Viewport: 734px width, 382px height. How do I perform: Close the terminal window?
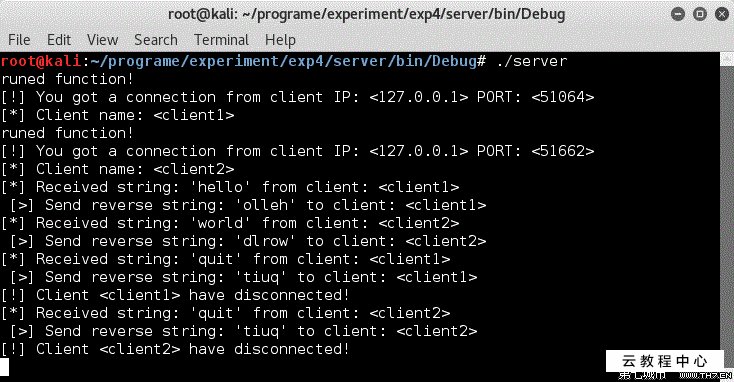point(722,14)
